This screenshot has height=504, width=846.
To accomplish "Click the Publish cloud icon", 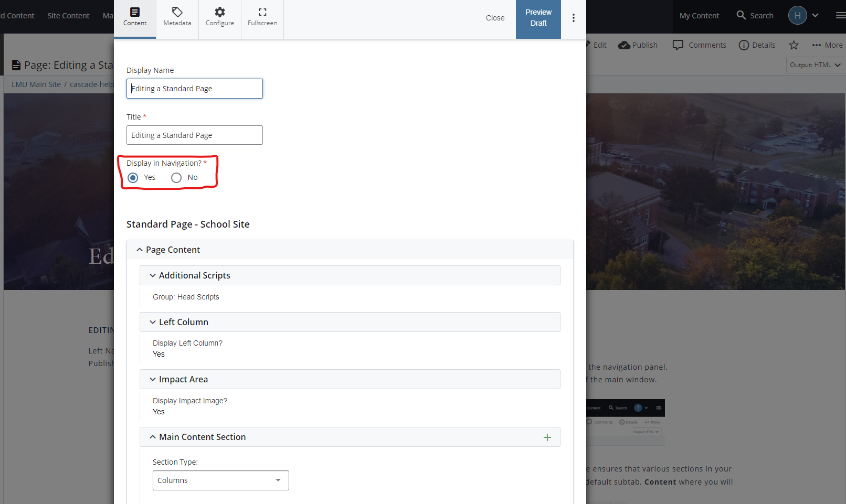I will pyautogui.click(x=624, y=45).
